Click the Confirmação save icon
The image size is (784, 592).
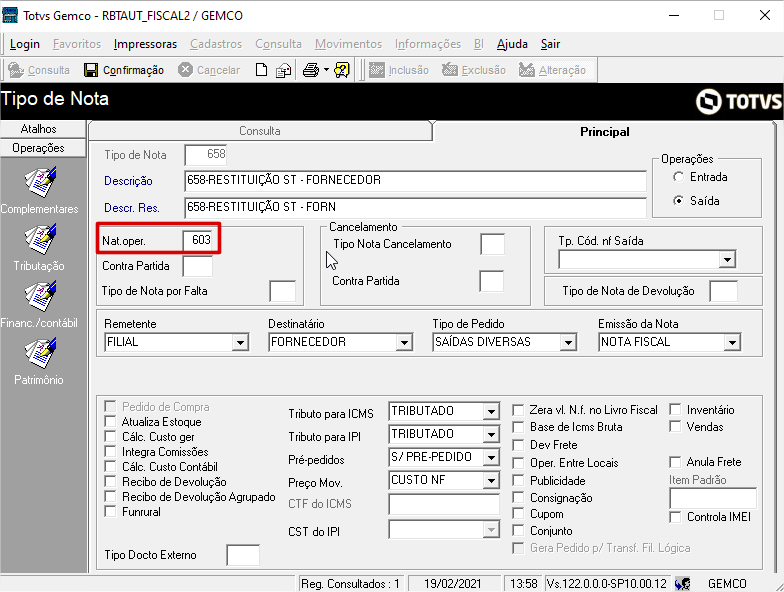coord(91,70)
